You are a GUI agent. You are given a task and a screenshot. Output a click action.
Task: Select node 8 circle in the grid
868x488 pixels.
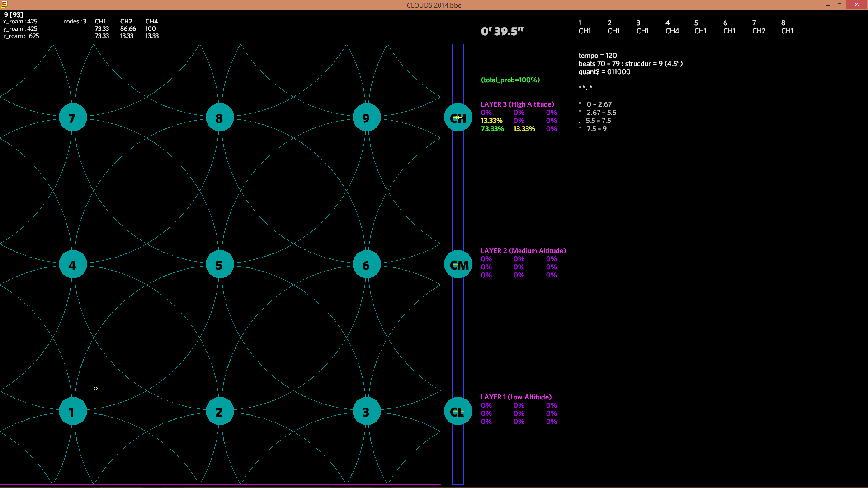pos(220,117)
